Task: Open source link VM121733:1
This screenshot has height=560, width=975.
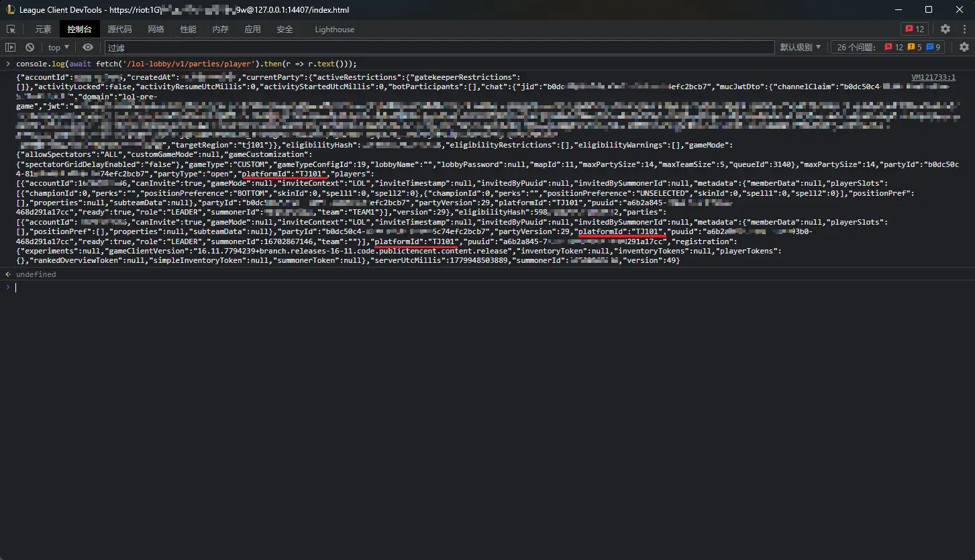Action: (933, 78)
